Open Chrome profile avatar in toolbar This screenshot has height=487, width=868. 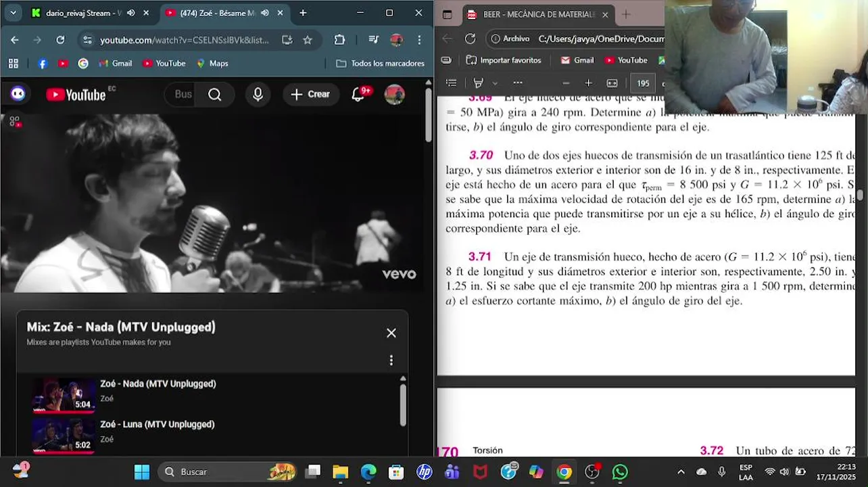tap(397, 40)
